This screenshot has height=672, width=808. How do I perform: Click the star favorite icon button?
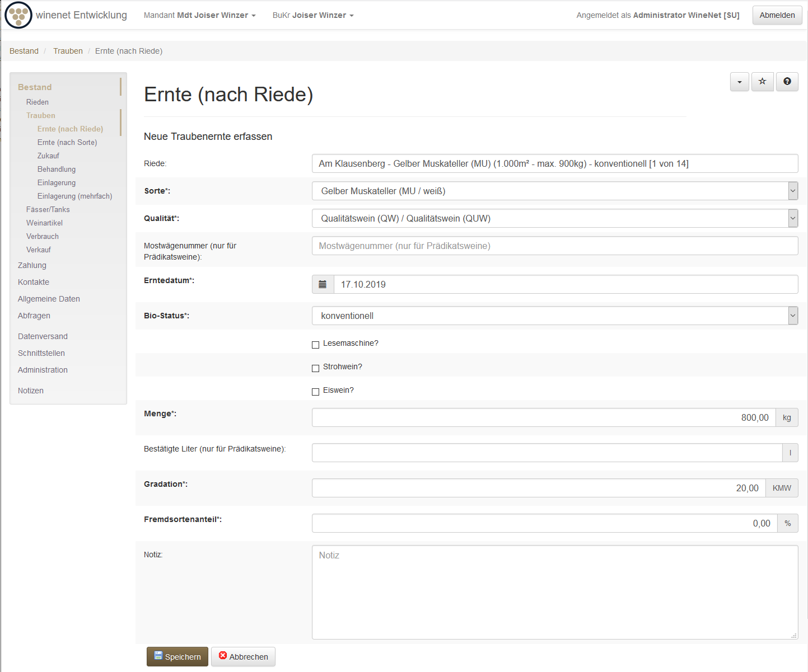click(x=762, y=82)
